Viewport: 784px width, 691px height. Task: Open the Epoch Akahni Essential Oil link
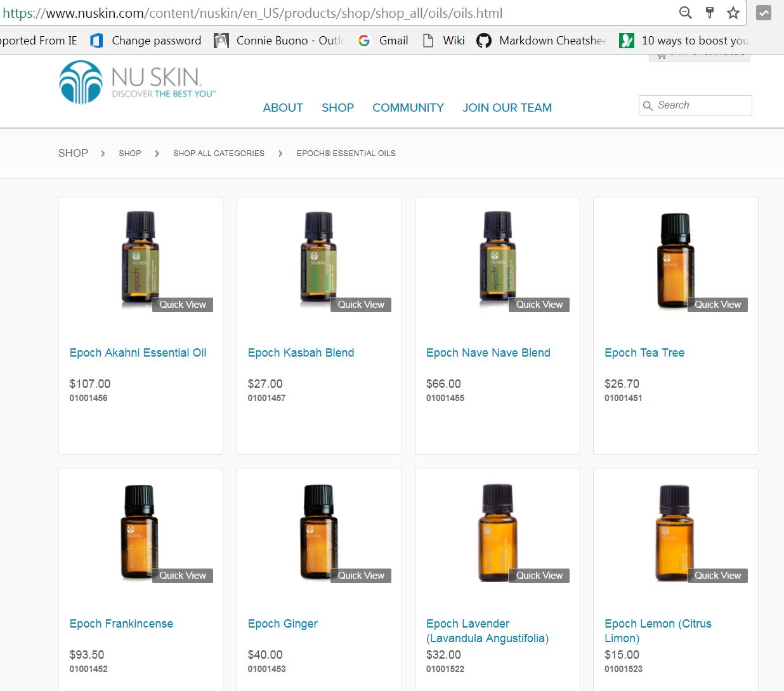pyautogui.click(x=138, y=353)
